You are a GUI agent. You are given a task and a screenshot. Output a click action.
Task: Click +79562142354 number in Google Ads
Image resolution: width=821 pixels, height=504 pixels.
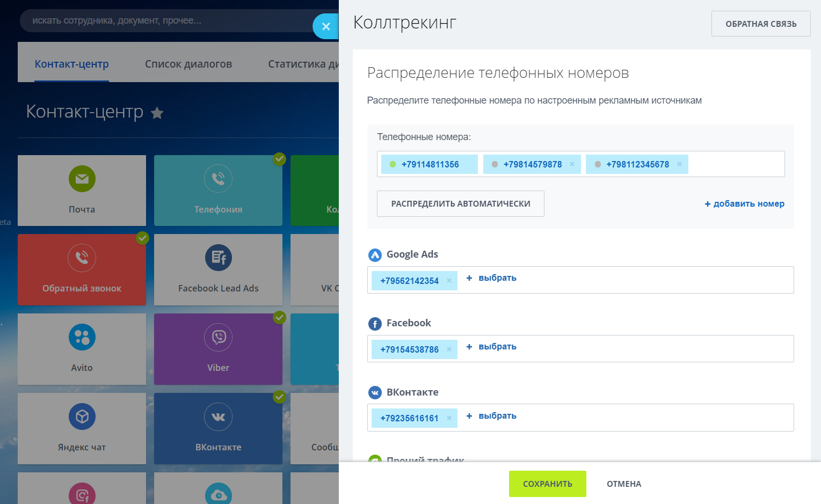[410, 281]
